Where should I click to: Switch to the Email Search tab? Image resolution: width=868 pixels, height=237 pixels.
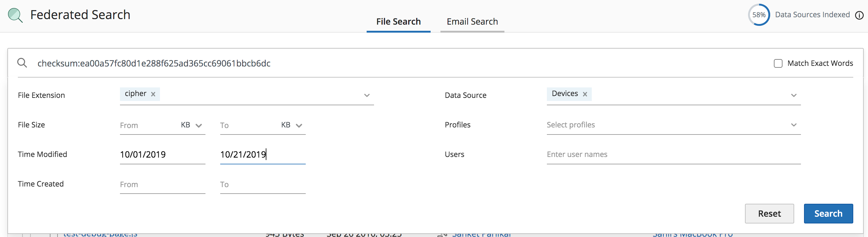point(472,22)
